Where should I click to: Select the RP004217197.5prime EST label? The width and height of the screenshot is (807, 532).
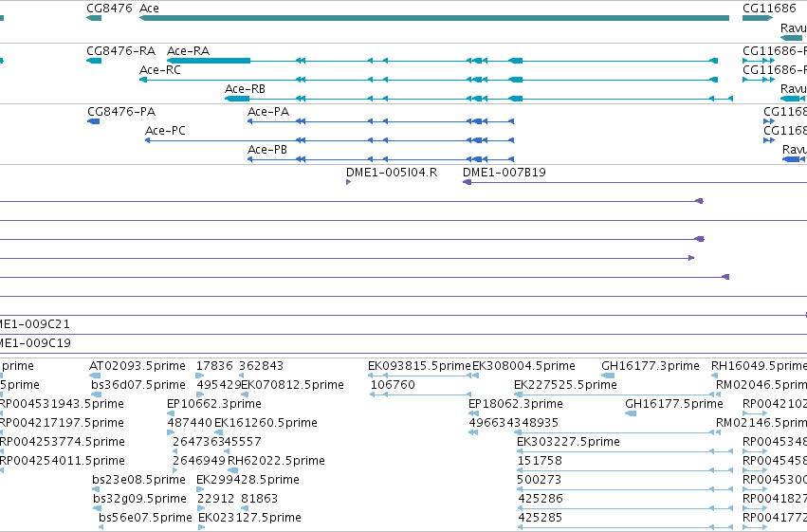point(62,423)
